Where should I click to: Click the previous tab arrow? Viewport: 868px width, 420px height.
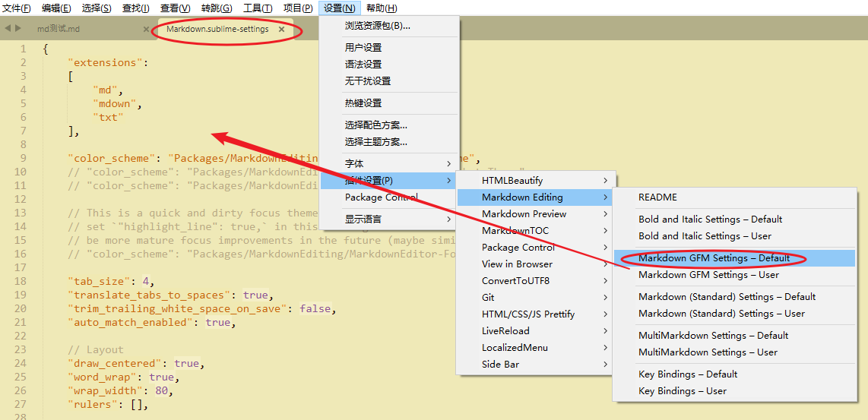[8, 28]
